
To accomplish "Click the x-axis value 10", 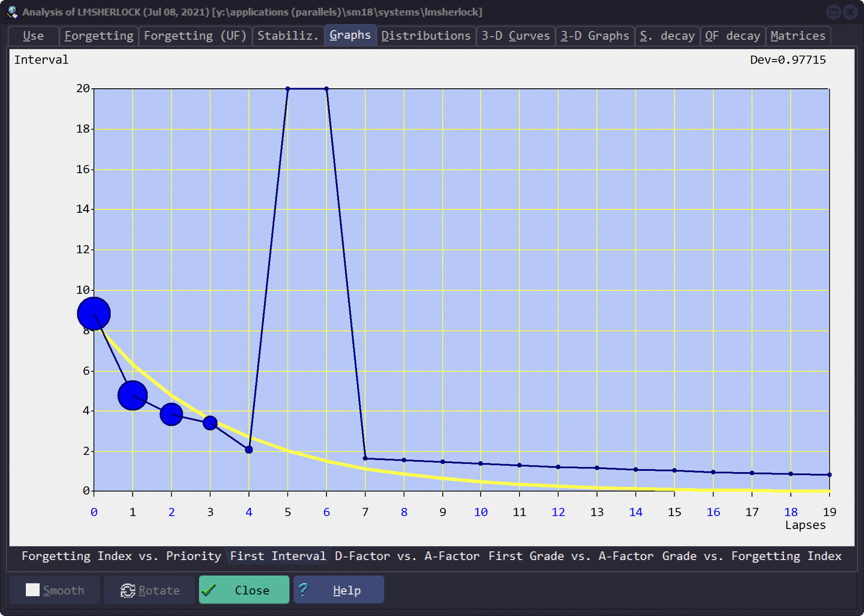I will (481, 512).
